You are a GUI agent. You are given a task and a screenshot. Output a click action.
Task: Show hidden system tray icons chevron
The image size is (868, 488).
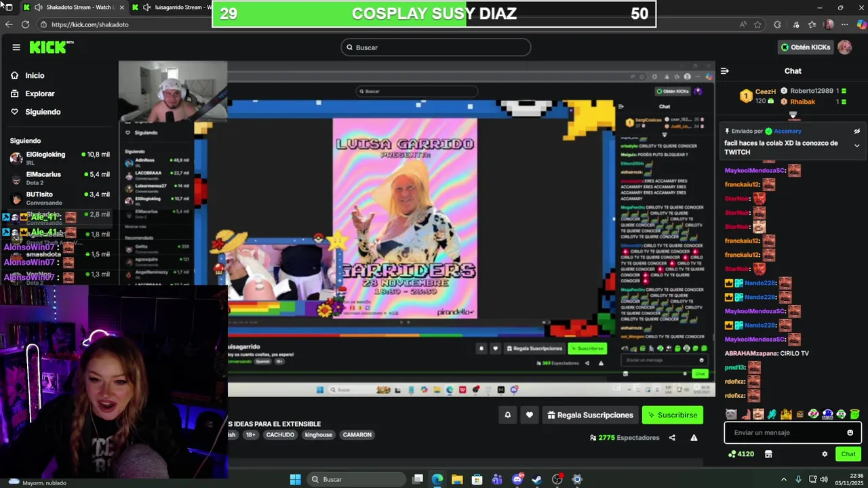click(784, 479)
